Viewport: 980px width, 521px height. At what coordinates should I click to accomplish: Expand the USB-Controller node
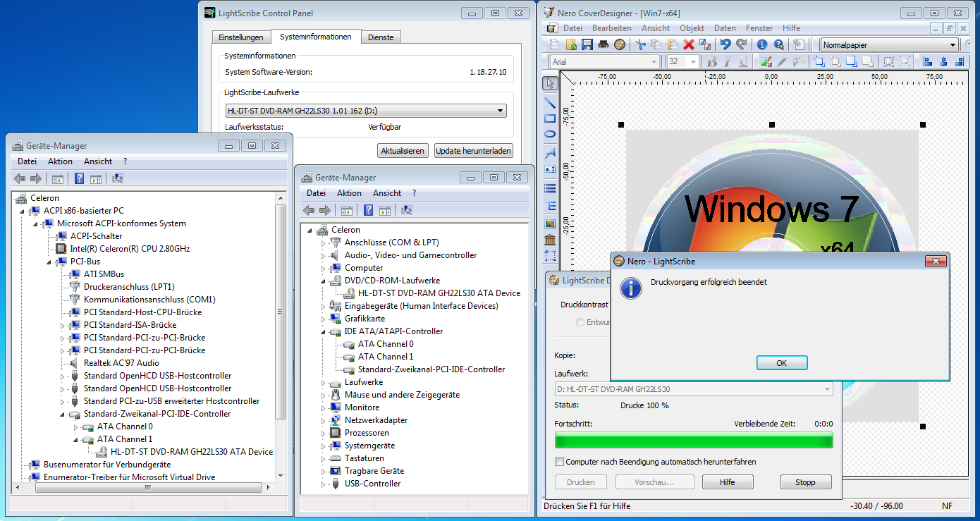(324, 484)
